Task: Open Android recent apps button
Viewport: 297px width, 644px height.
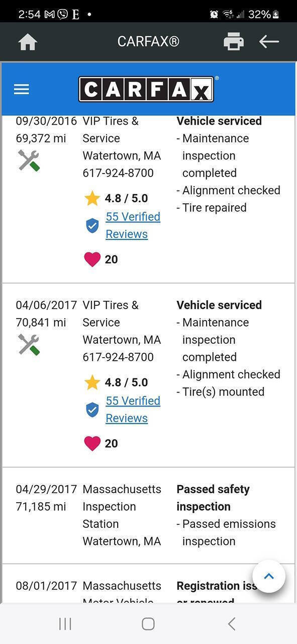Action: [65, 624]
